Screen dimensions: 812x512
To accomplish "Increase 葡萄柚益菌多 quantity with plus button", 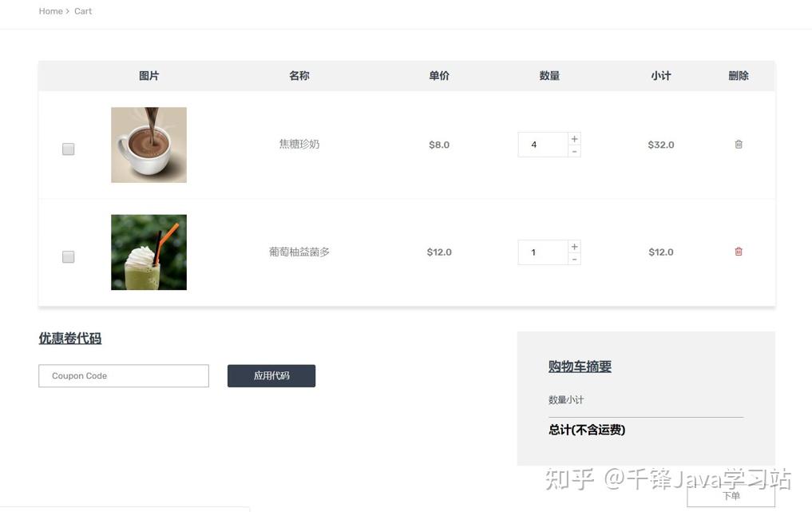I will point(574,247).
